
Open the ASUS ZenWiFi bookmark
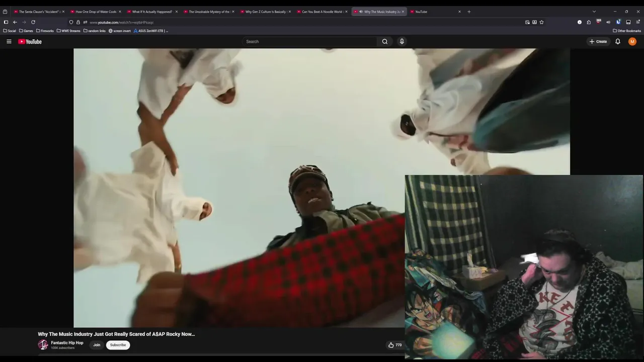click(x=151, y=31)
